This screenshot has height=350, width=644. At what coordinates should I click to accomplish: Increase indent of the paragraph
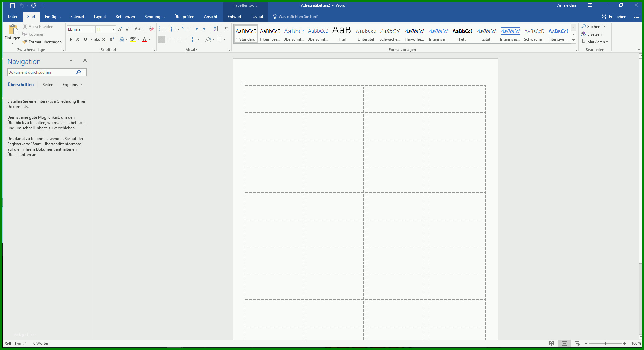206,29
